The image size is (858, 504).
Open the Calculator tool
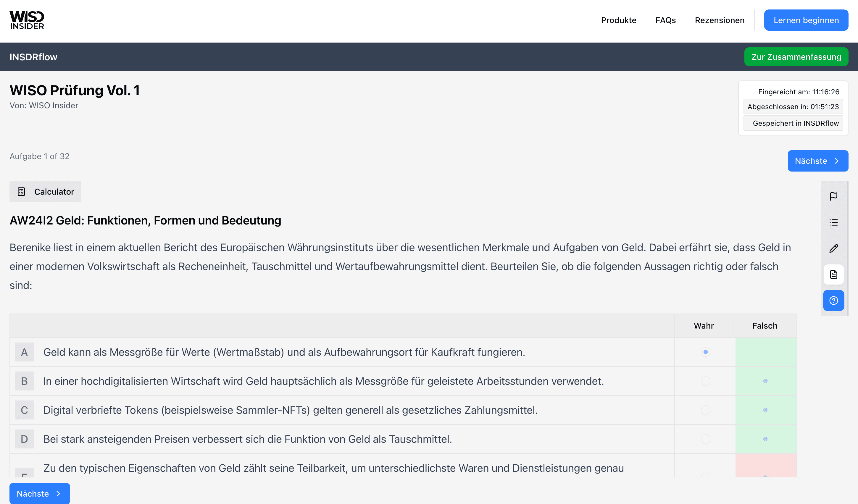pos(45,192)
